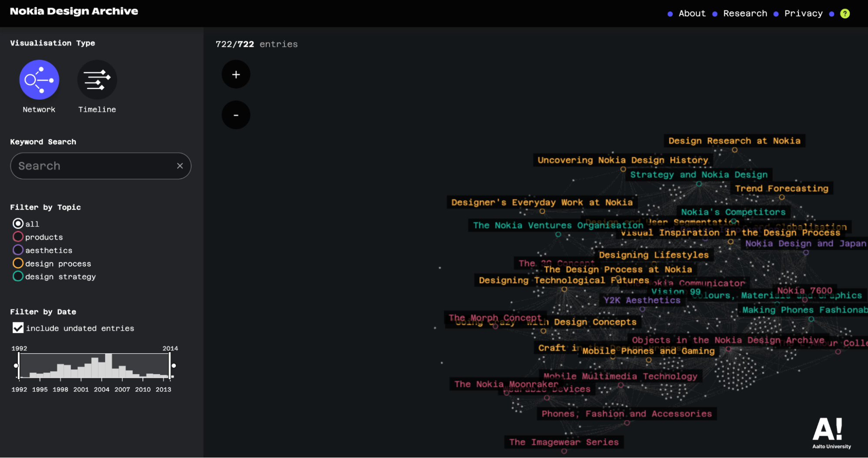The height and width of the screenshot is (458, 868).
Task: Filter by the 'products' topic
Action: (18, 237)
